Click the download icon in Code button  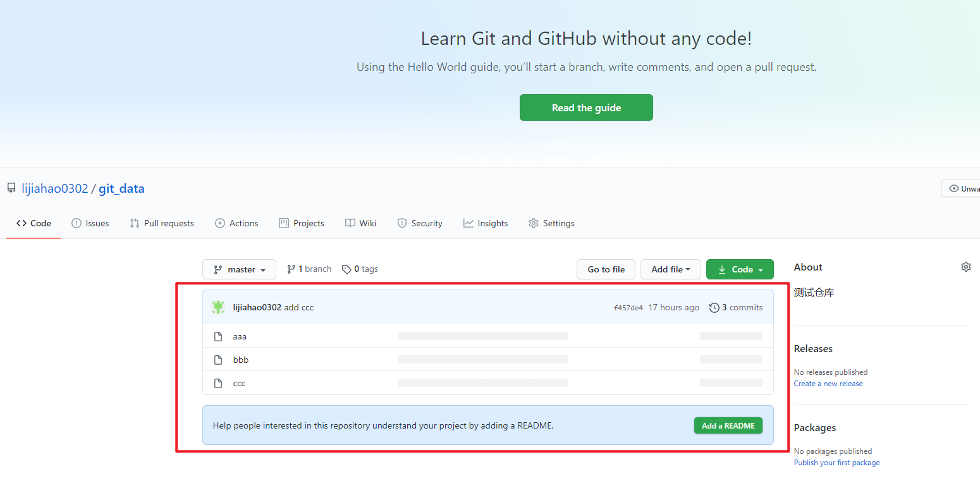(721, 269)
